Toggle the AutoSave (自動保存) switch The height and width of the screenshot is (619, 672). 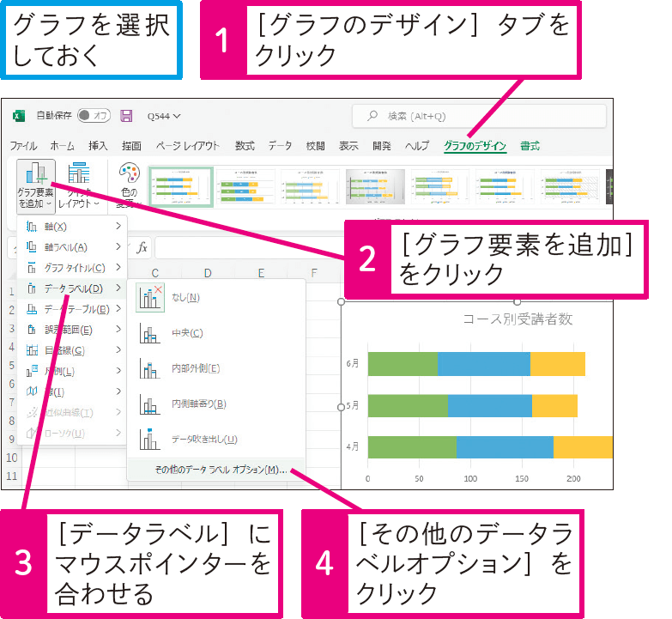pyautogui.click(x=94, y=116)
